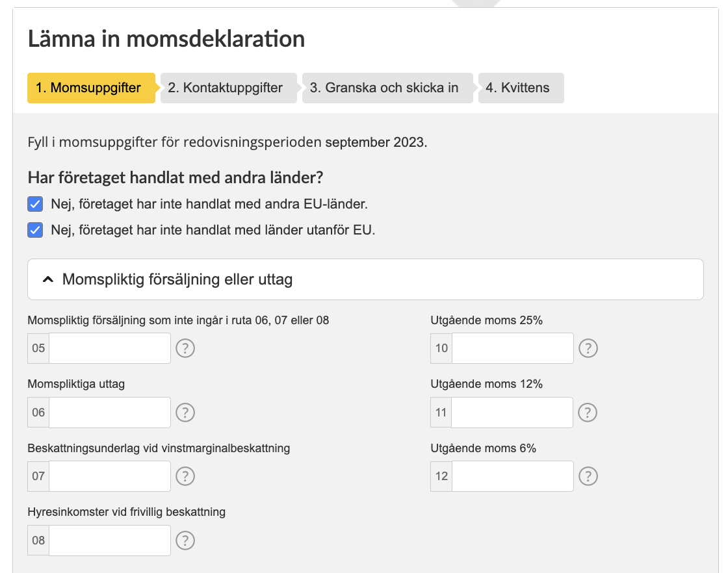The width and height of the screenshot is (728, 573).
Task: Focus input field 11 Utgående moms 12%
Action: coord(512,413)
